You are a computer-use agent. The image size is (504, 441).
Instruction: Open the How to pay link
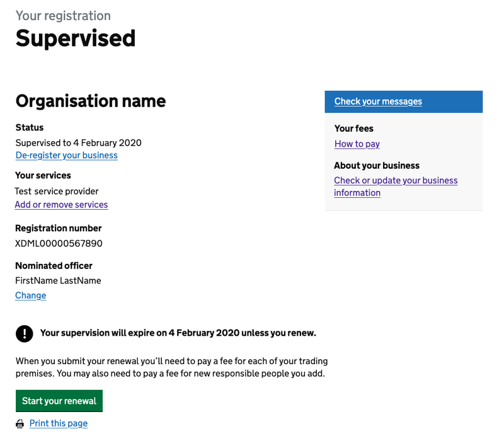(x=357, y=144)
